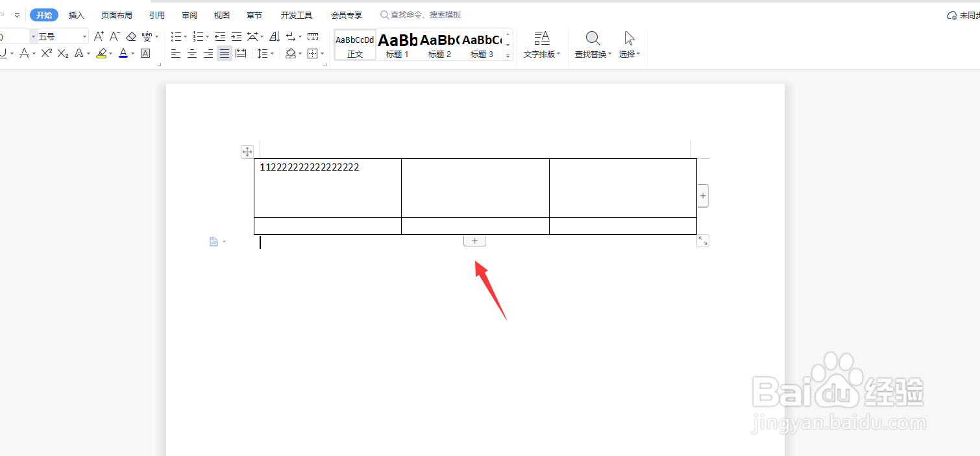This screenshot has width=980, height=456.
Task: Decrease font size with A- icon
Action: coord(115,36)
